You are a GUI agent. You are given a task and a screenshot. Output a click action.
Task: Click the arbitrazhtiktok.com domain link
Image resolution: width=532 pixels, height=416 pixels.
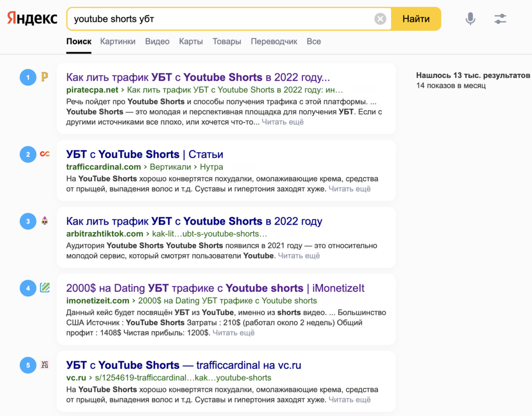point(104,234)
